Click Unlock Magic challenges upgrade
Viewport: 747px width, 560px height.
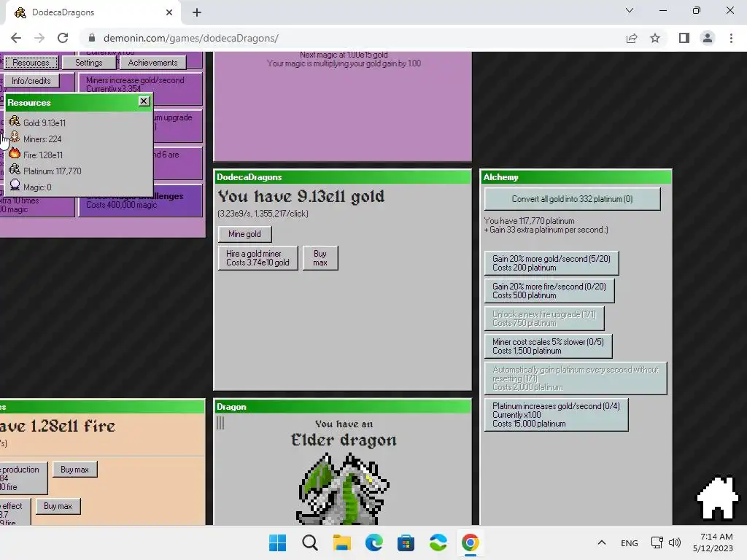141,201
